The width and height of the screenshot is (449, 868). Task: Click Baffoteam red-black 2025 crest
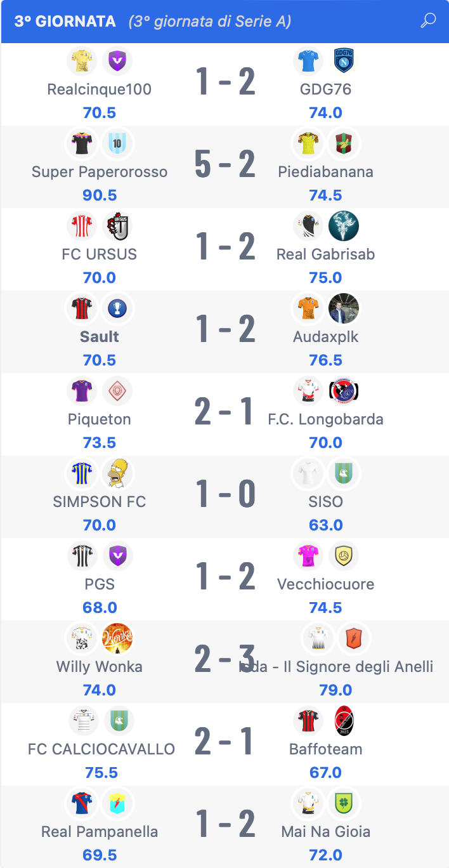344,721
